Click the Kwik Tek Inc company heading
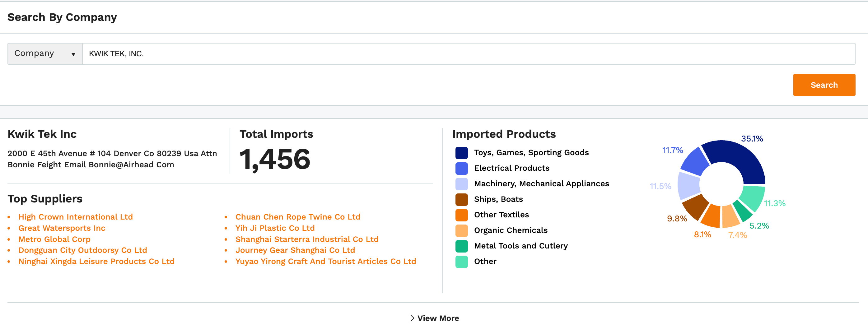Viewport: 868px width, 334px height. (42, 134)
